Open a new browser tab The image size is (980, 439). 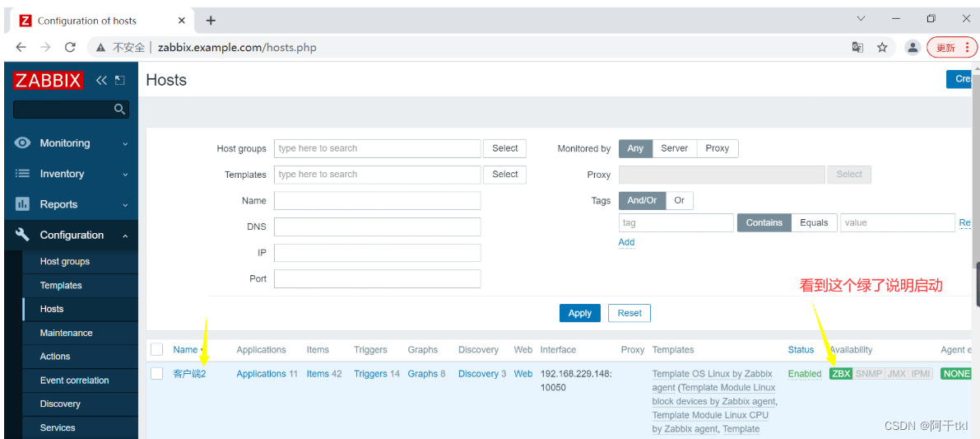pyautogui.click(x=211, y=21)
